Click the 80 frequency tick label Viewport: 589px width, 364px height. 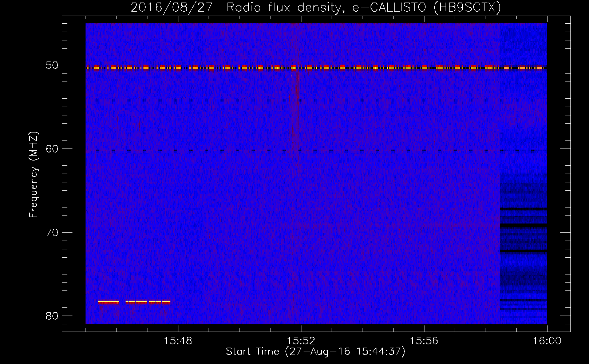pyautogui.click(x=52, y=316)
